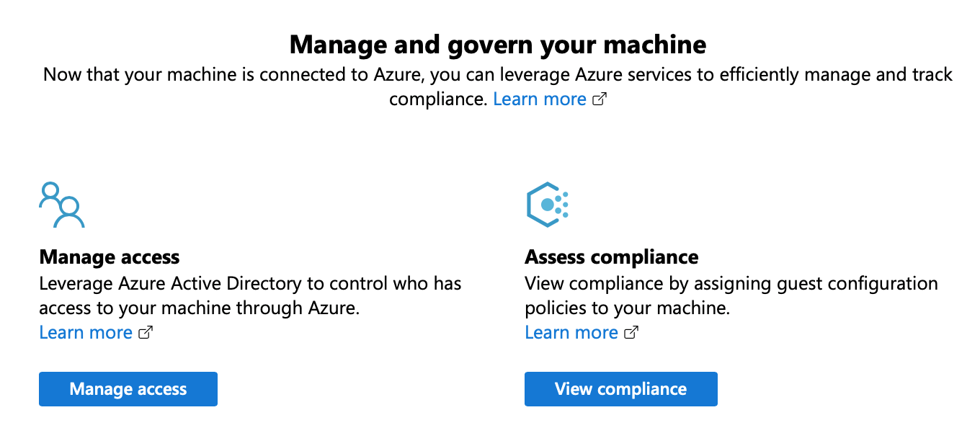
Task: Click 'View compliance by assigning guest configuration' line
Action: pos(731,283)
